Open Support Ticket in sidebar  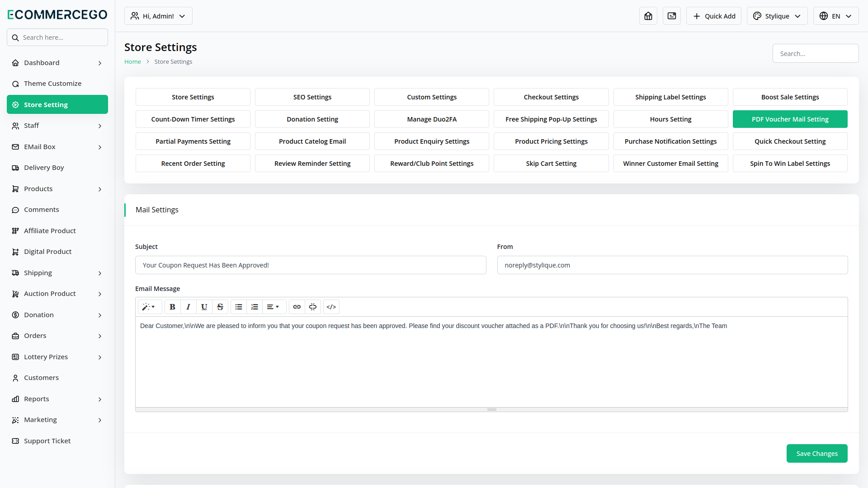pyautogui.click(x=57, y=441)
